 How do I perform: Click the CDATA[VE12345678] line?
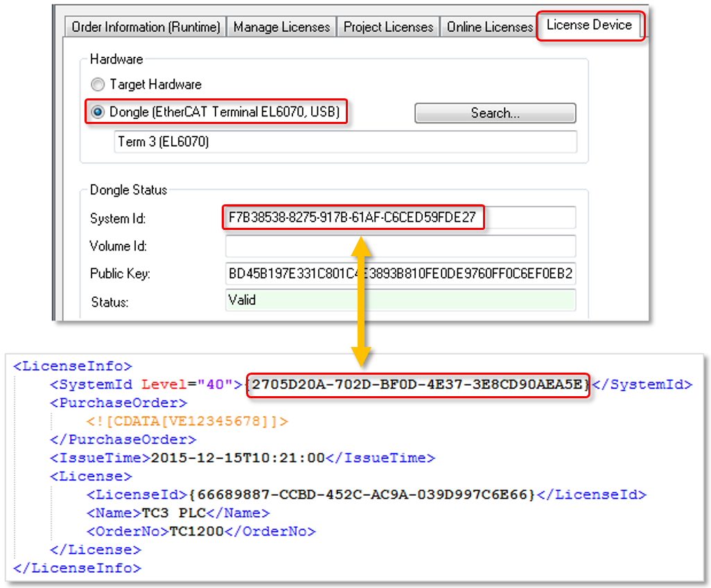pos(187,421)
